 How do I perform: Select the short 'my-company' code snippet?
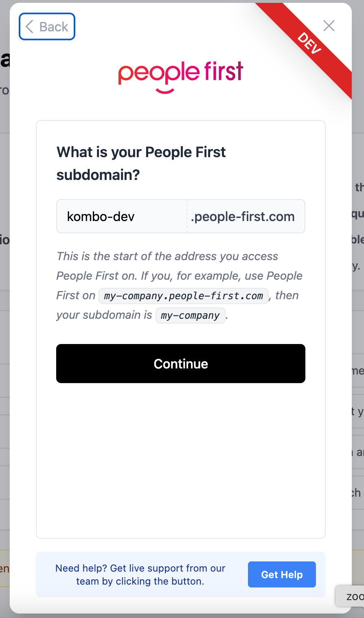pos(190,316)
